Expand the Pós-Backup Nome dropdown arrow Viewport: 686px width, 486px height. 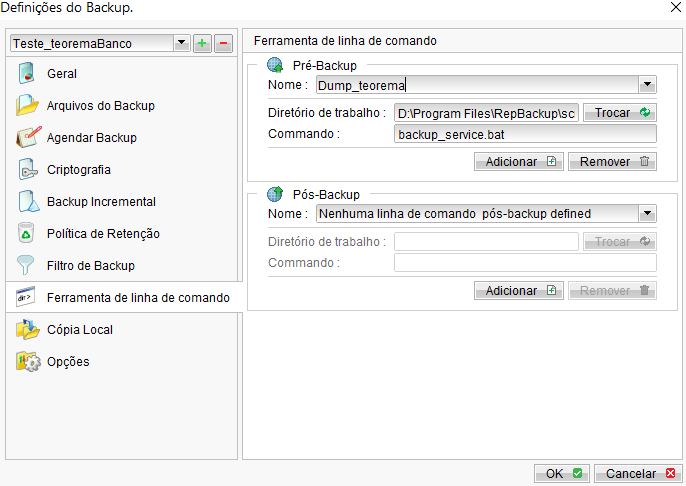pos(647,213)
